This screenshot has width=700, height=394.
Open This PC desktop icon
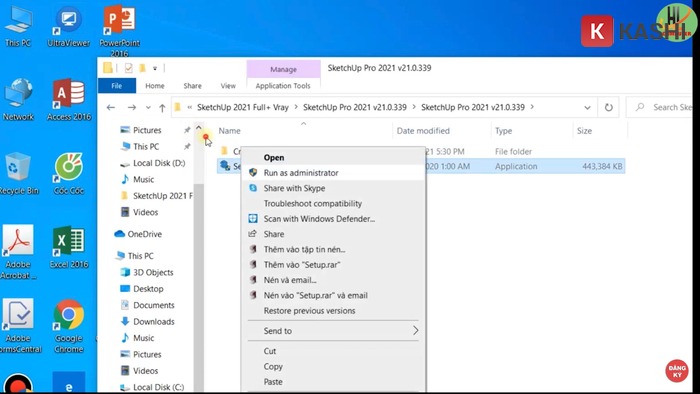18,26
